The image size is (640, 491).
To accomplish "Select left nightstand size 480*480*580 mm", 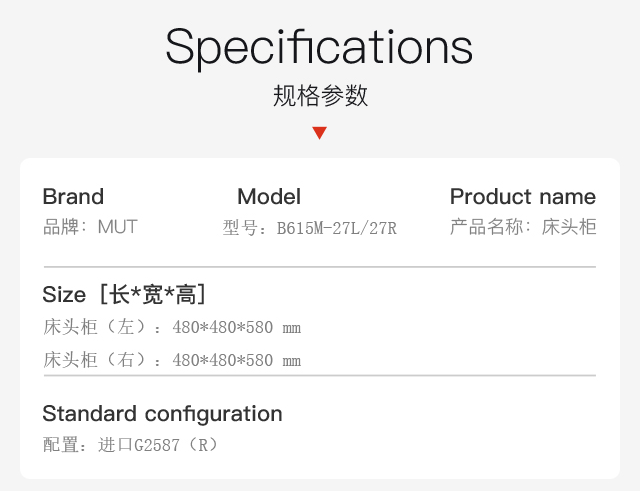I will pos(237,328).
